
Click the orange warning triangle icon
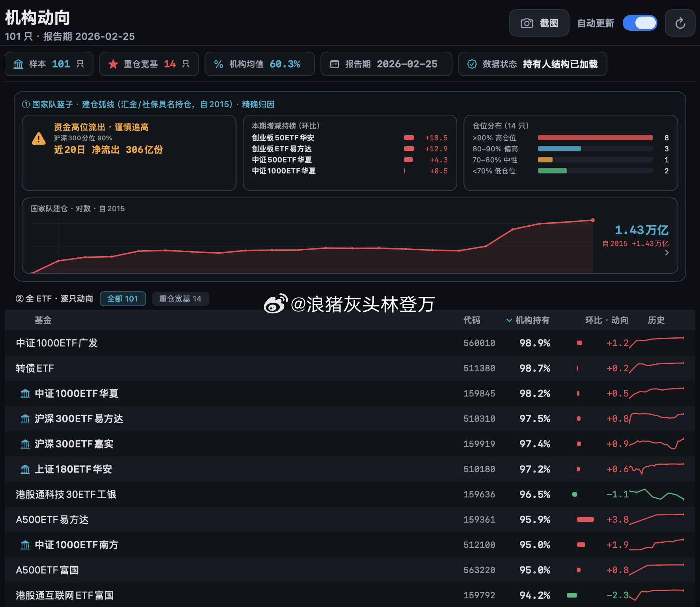click(x=39, y=139)
